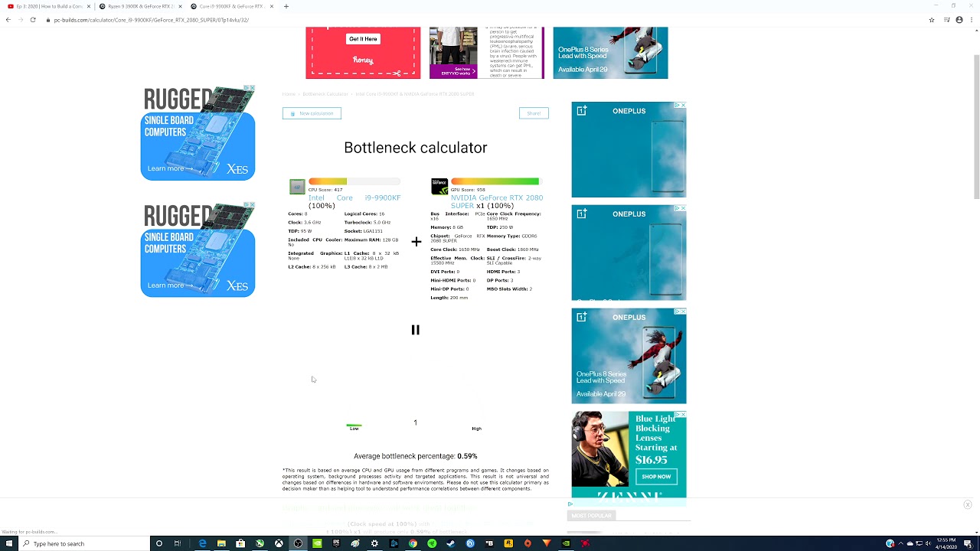
Task: Open the Chrome three-dot menu
Action: [x=971, y=20]
